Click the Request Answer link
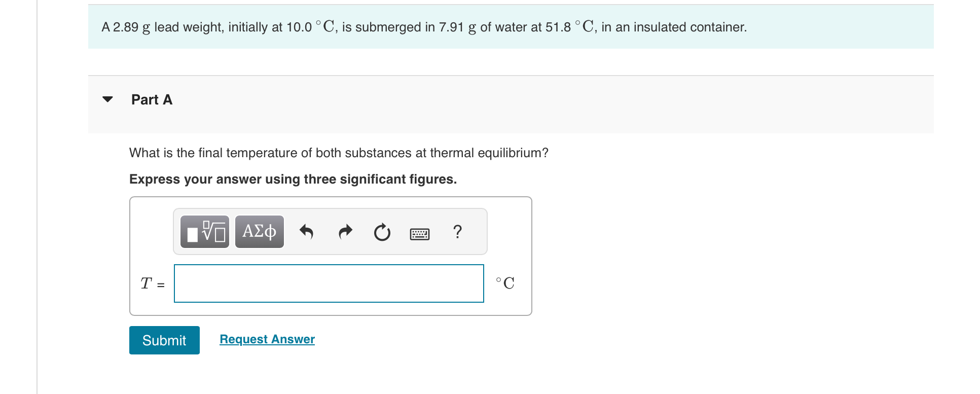Screen dimensions: 980x394 pos(267,339)
